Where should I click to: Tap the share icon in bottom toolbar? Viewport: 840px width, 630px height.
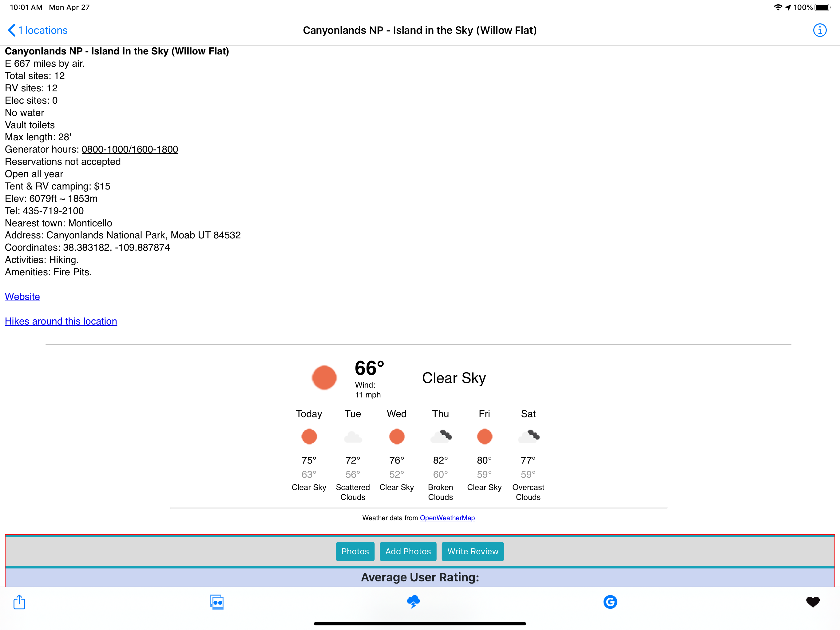(19, 602)
